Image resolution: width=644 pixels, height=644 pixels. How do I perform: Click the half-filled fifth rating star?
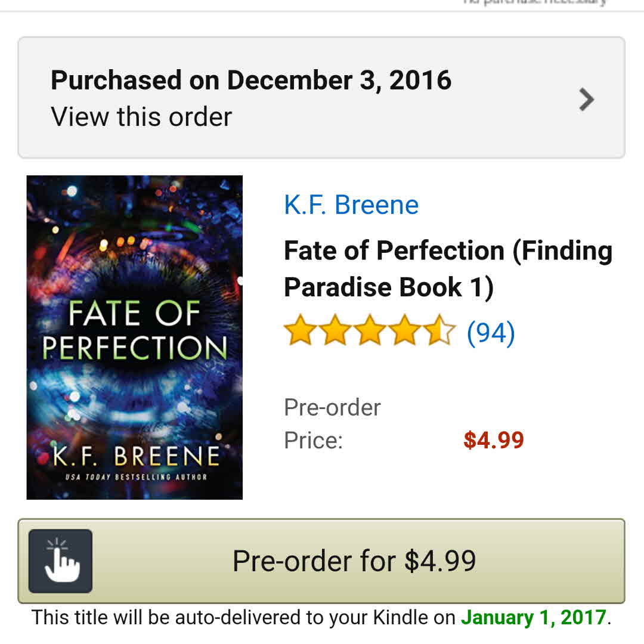tap(441, 332)
